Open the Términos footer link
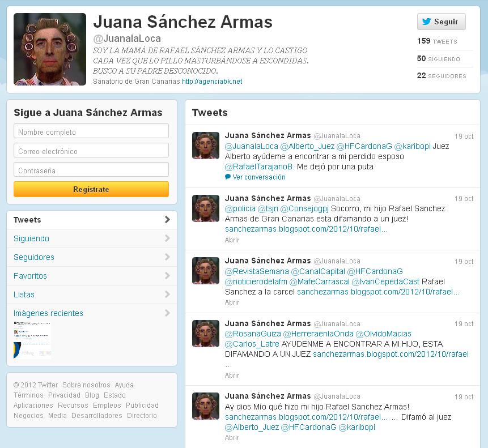 (x=28, y=395)
